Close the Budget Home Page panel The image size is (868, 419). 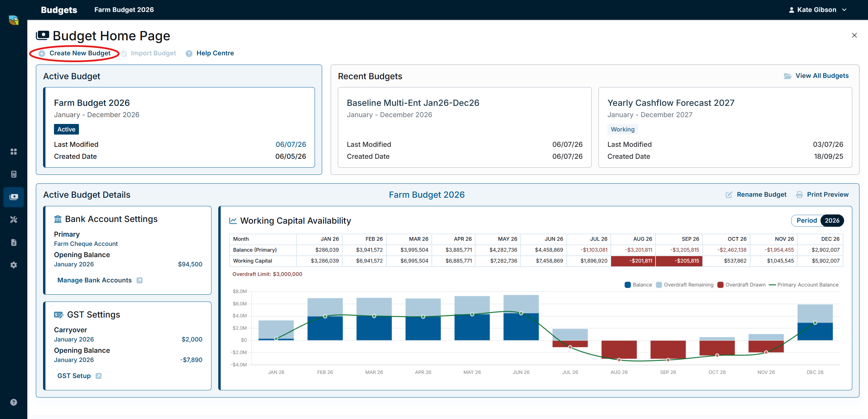[854, 35]
